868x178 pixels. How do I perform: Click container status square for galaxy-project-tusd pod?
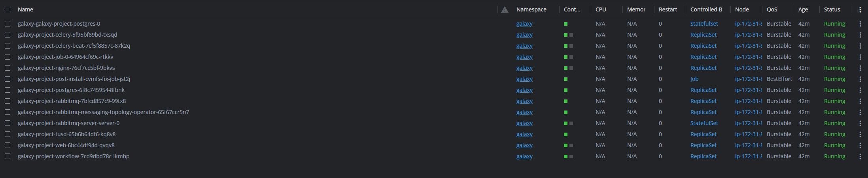coord(566,134)
